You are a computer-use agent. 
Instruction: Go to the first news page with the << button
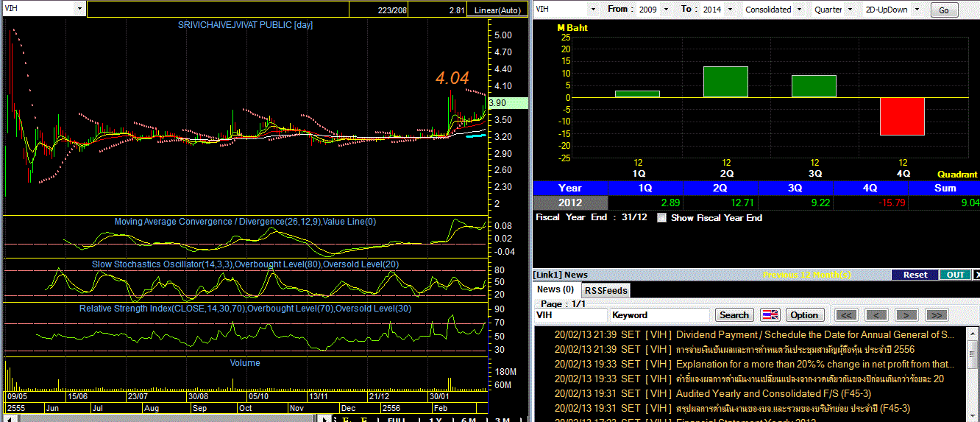[847, 315]
